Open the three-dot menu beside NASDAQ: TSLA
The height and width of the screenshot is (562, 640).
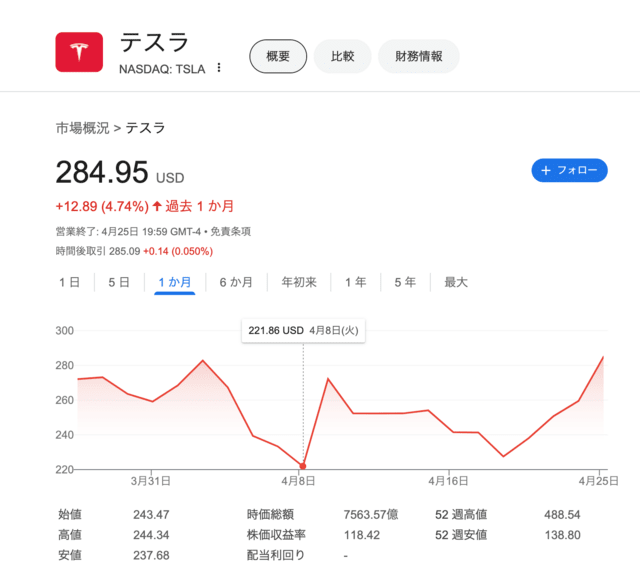[x=219, y=67]
